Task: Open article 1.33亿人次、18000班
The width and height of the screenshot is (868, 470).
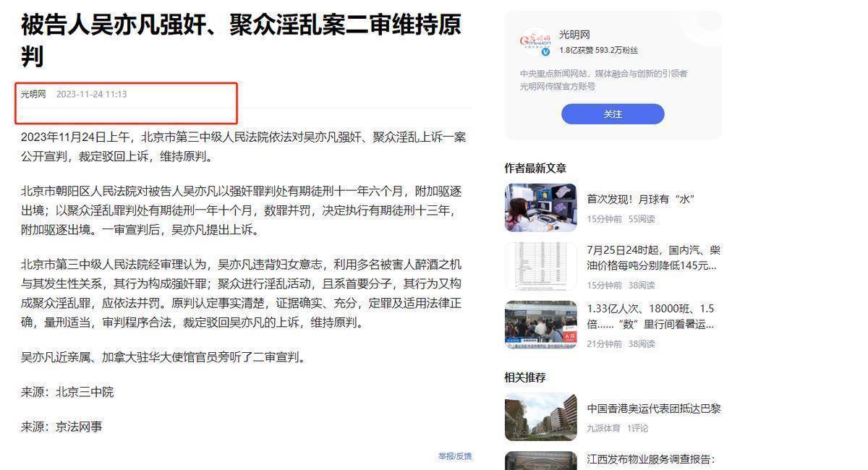Action: point(650,317)
